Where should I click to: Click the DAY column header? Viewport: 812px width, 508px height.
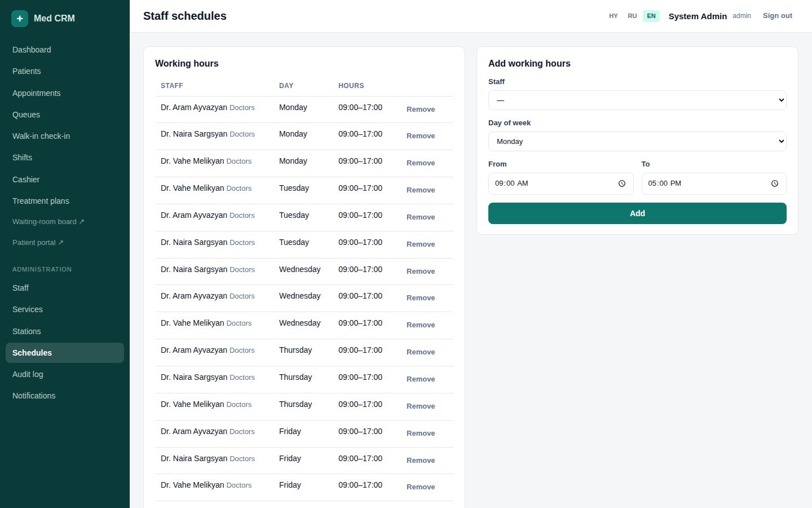(x=286, y=86)
